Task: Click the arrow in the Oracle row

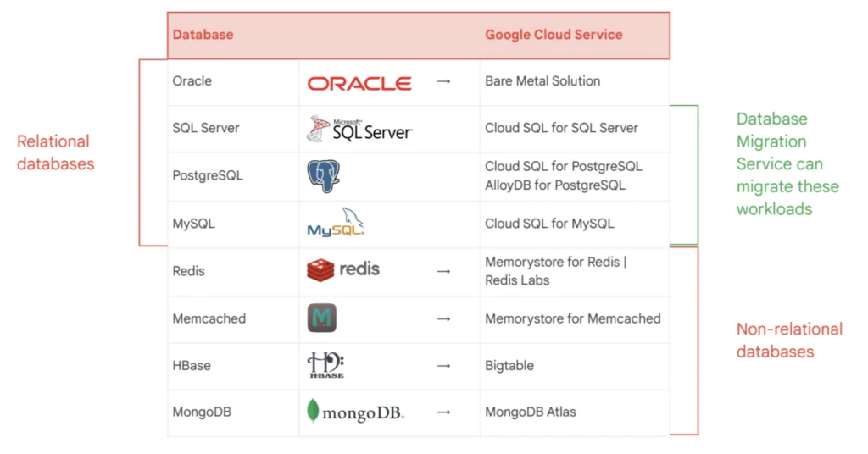Action: (443, 81)
